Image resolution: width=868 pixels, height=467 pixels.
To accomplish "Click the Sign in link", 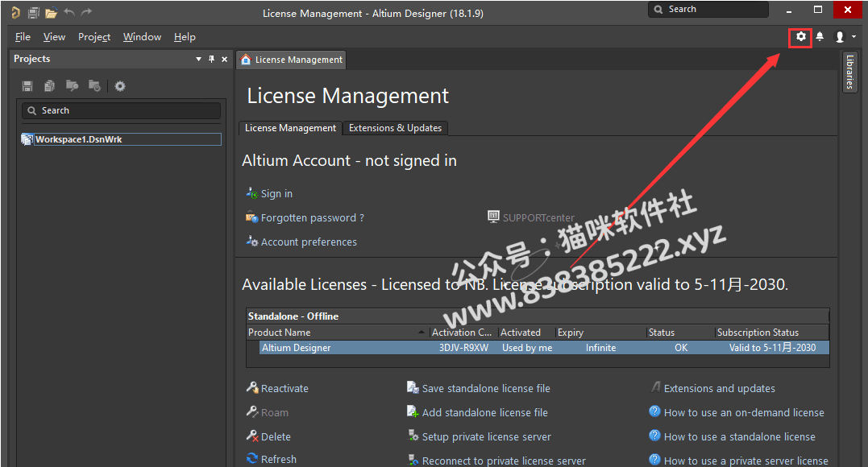I will click(276, 194).
